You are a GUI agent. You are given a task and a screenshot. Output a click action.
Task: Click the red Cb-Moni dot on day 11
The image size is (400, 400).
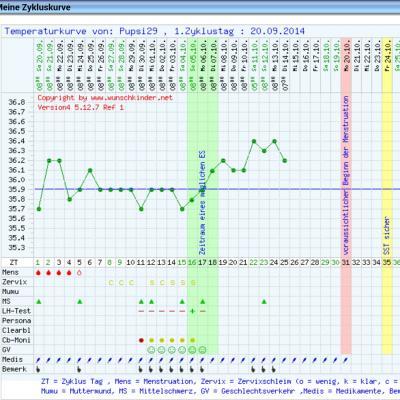[x=141, y=340]
